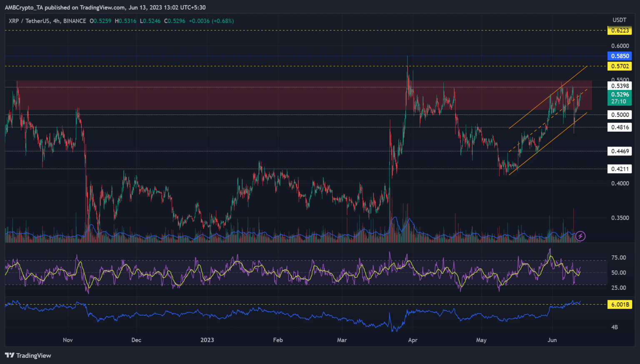Click the purple lightning bolt icon
This screenshot has height=364, width=640.
(580, 237)
